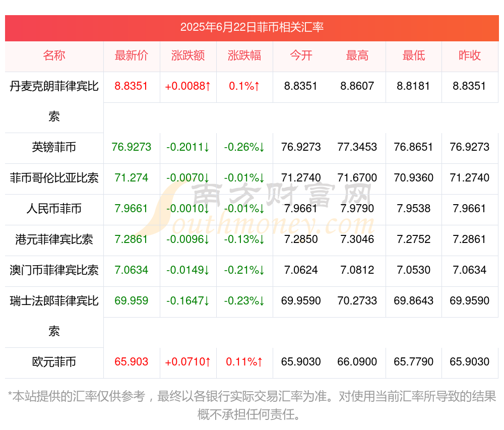Click the latest price 69.959
This screenshot has height=430, width=504.
131,300
